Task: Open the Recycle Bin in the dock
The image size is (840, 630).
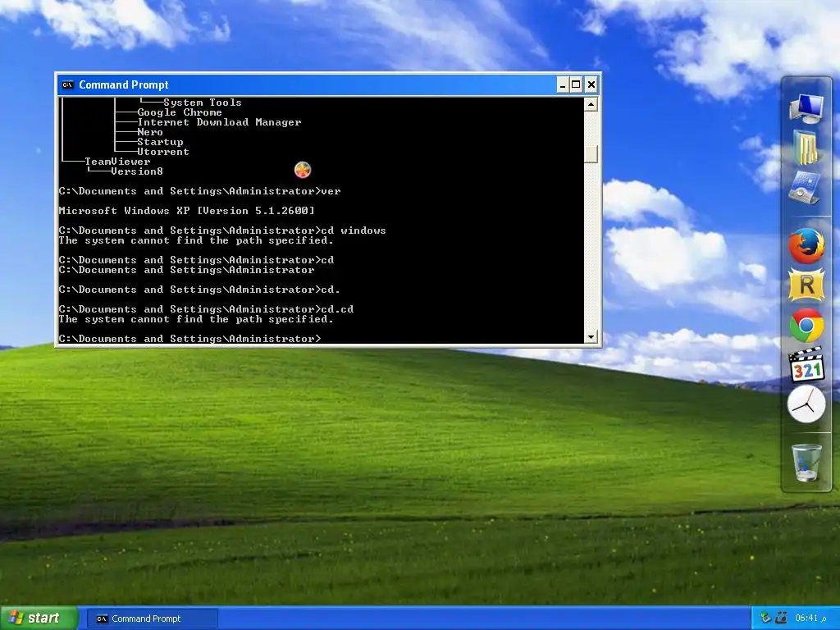Action: point(806,463)
